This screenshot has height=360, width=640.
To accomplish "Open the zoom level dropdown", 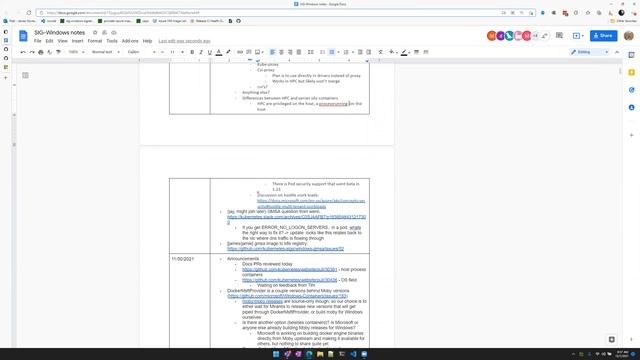I will pos(76,52).
